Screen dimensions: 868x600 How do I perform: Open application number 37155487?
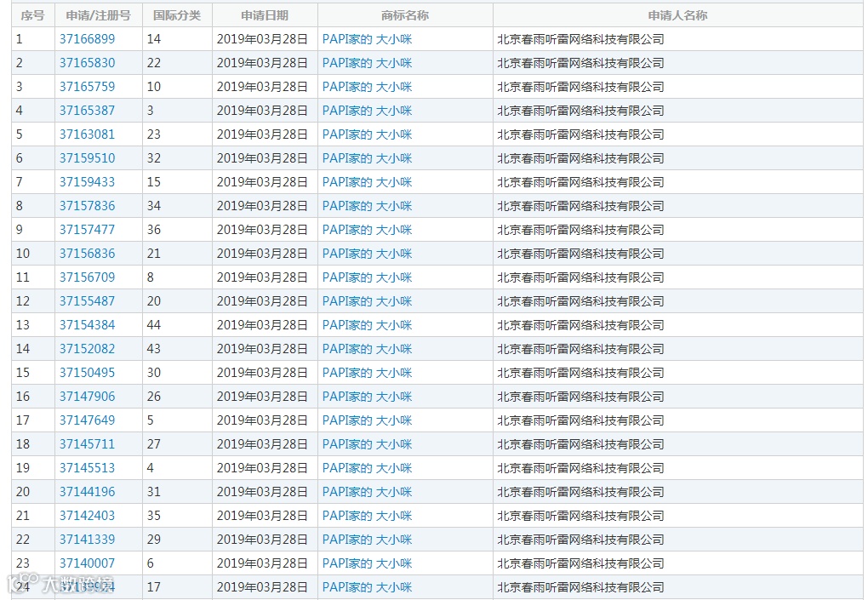(x=88, y=301)
